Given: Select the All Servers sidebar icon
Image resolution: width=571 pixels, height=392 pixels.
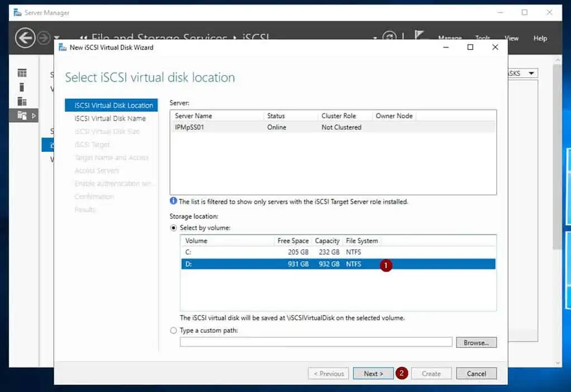Looking at the screenshot, I should [22, 102].
